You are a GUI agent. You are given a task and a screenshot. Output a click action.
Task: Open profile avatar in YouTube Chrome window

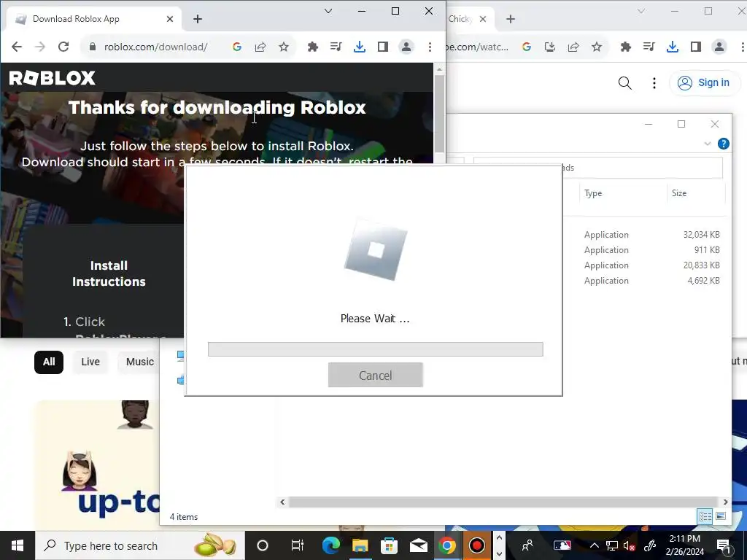719,47
